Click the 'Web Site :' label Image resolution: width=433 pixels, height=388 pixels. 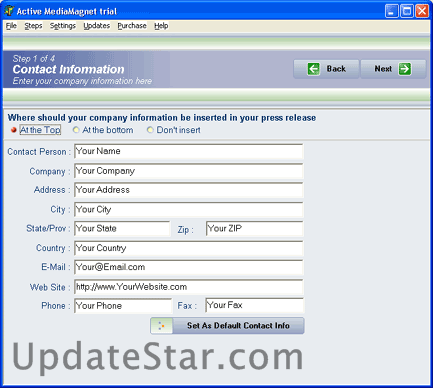[x=50, y=287]
